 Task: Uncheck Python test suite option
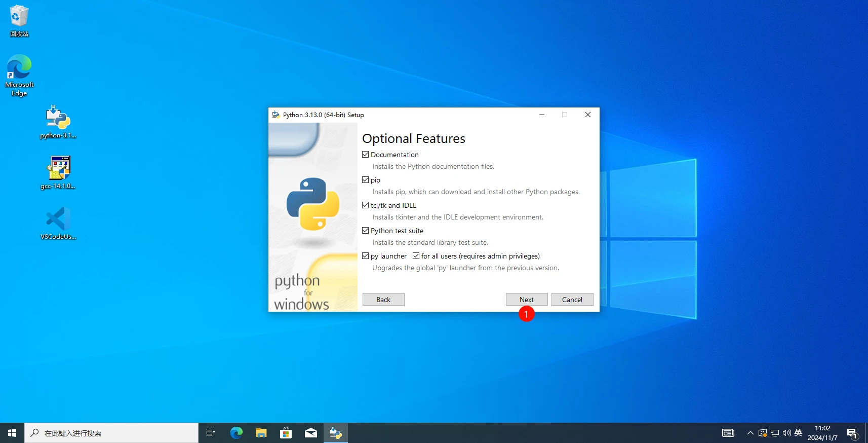(366, 231)
